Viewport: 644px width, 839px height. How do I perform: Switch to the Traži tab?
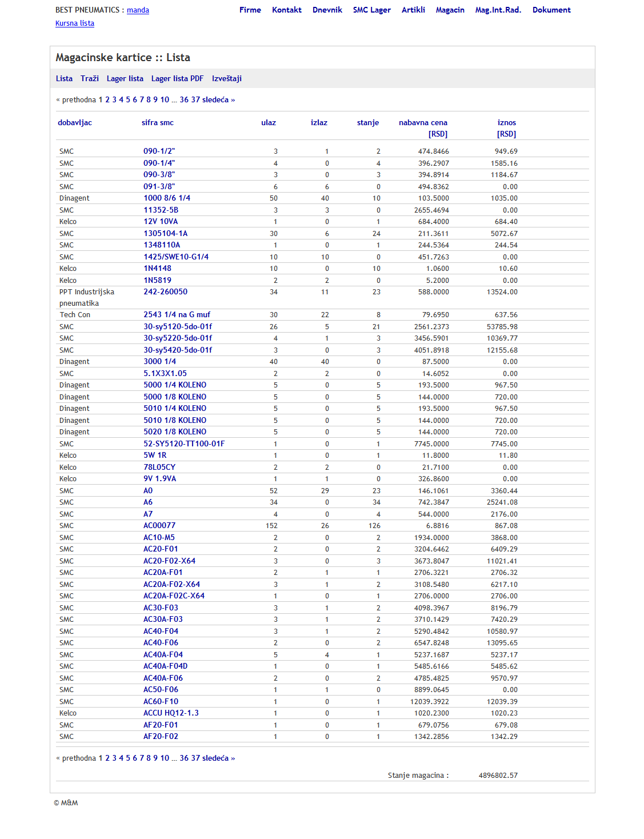90,79
